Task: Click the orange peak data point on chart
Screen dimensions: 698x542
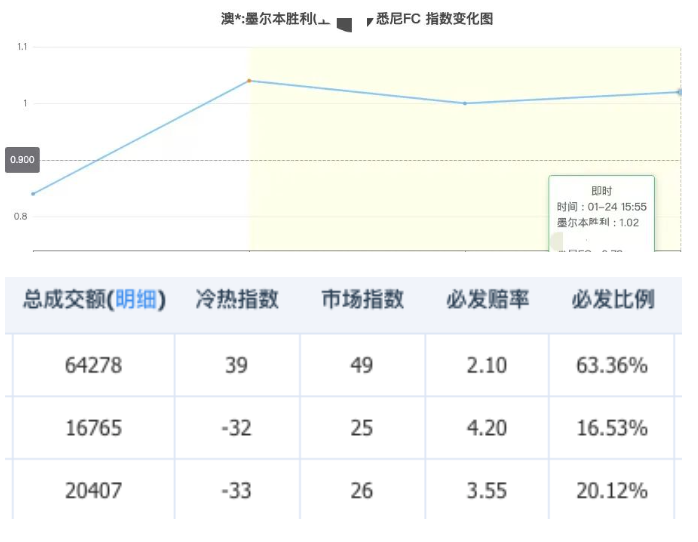Action: (x=249, y=81)
